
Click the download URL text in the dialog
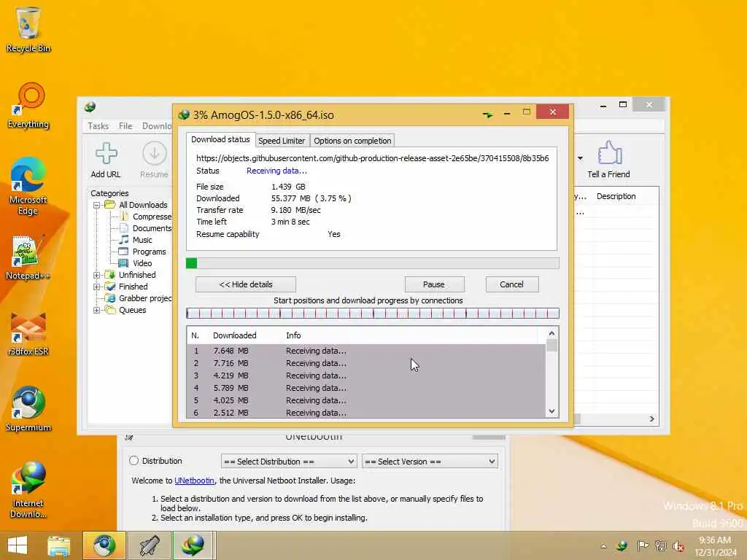[373, 158]
